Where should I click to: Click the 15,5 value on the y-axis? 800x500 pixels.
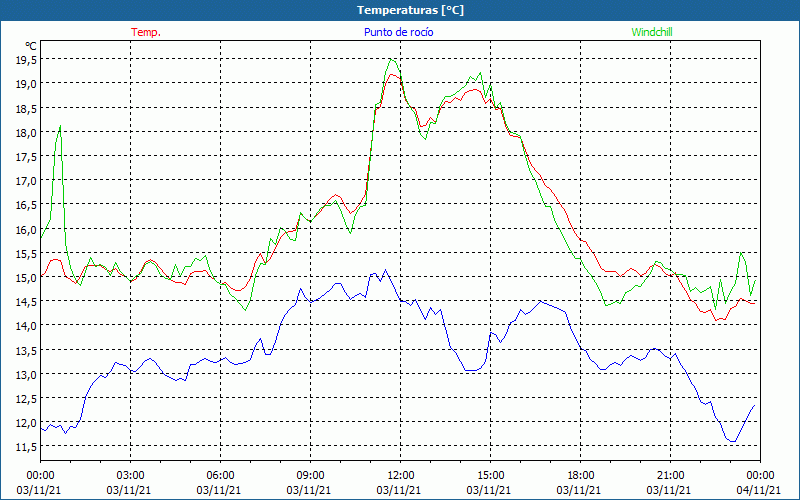pos(26,253)
